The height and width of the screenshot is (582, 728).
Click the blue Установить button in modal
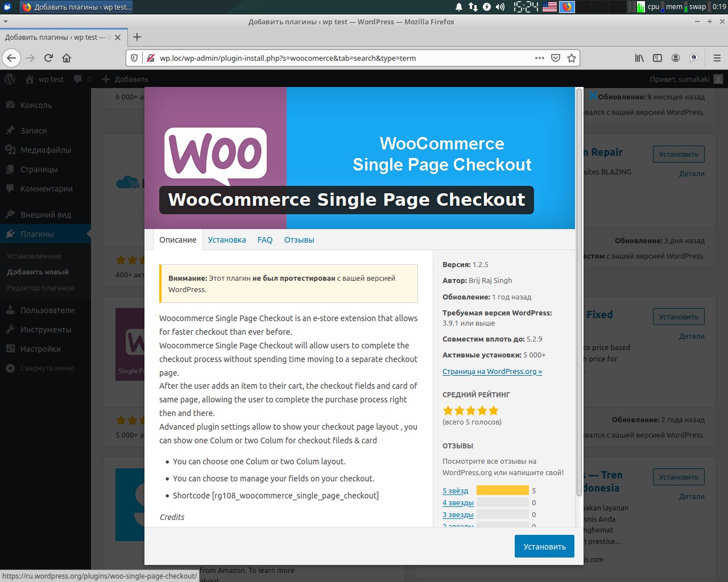(x=544, y=546)
